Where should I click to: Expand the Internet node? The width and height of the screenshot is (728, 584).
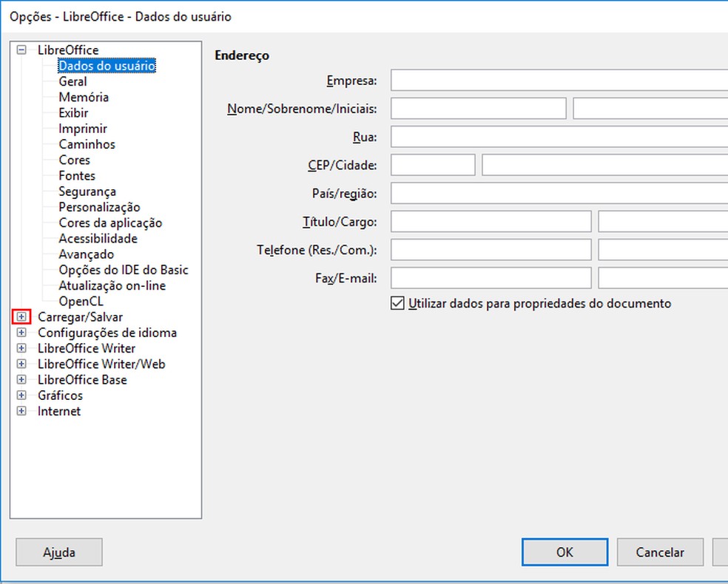[21, 411]
